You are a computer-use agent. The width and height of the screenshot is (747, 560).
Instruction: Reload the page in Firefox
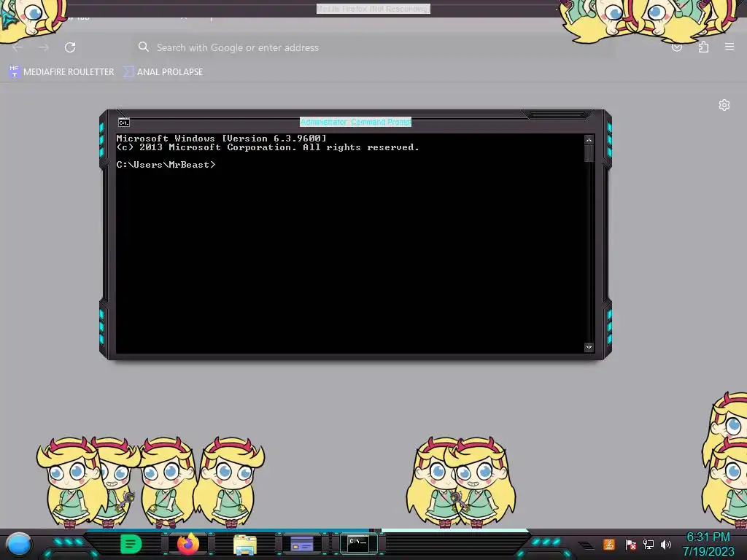(70, 47)
